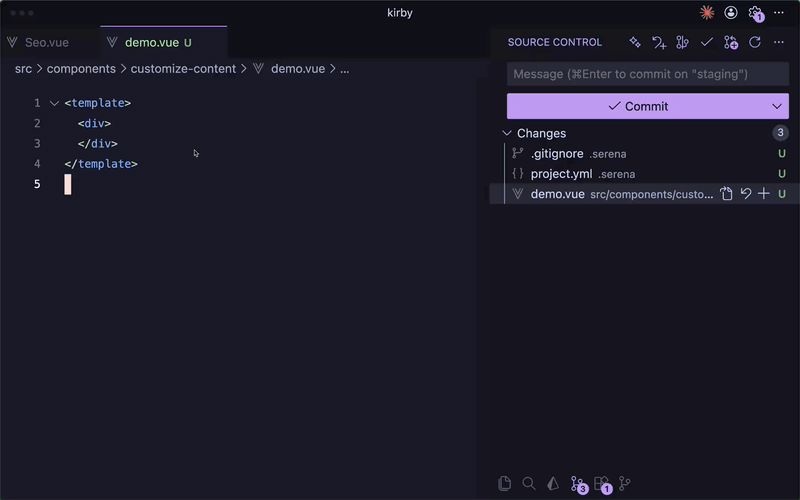Click line number 1 in gutter

pos(37,103)
